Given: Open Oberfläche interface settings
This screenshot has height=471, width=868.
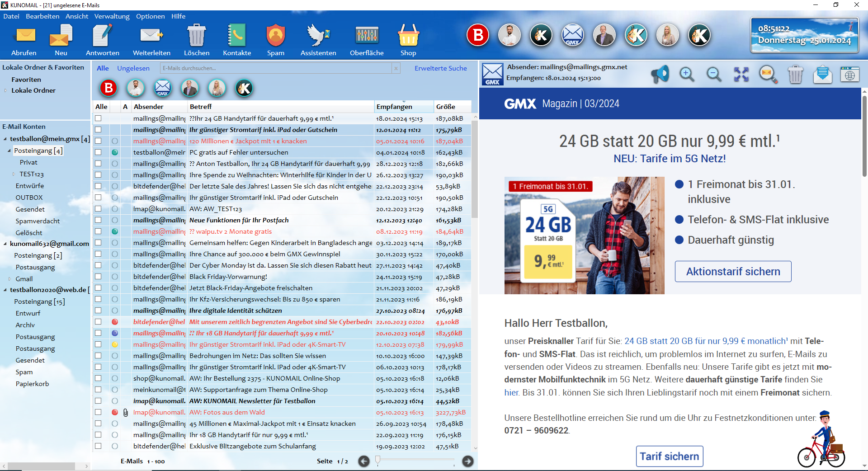Looking at the screenshot, I should click(x=367, y=40).
